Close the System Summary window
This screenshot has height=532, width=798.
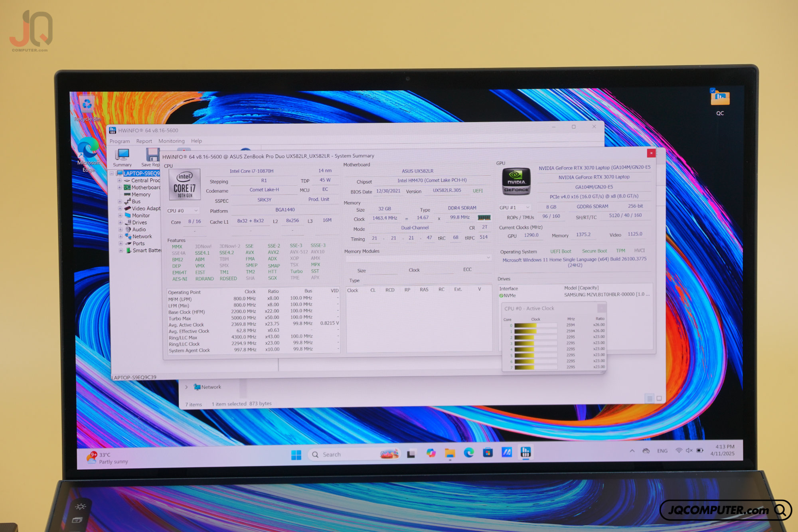651,153
